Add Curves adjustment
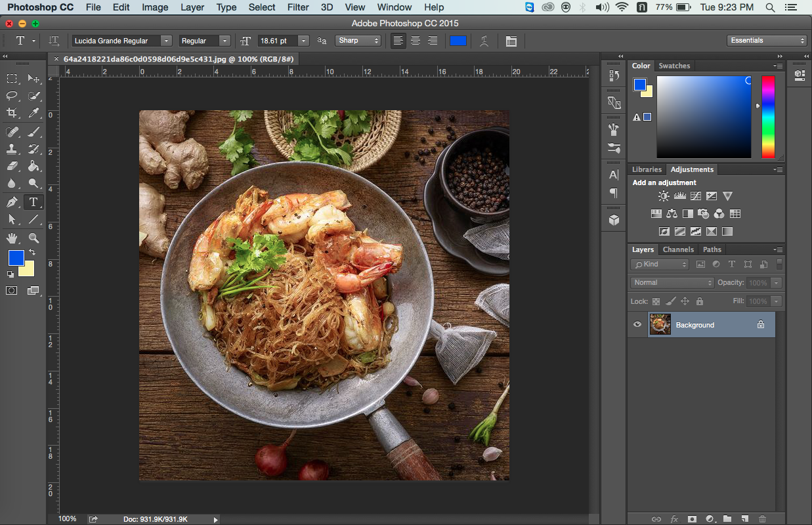 pos(695,196)
